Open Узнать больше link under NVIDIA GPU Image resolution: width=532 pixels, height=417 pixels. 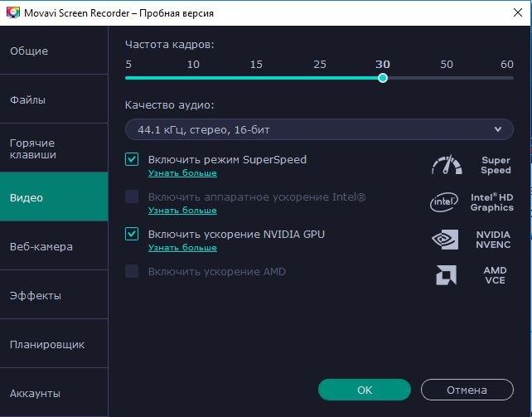tap(182, 247)
